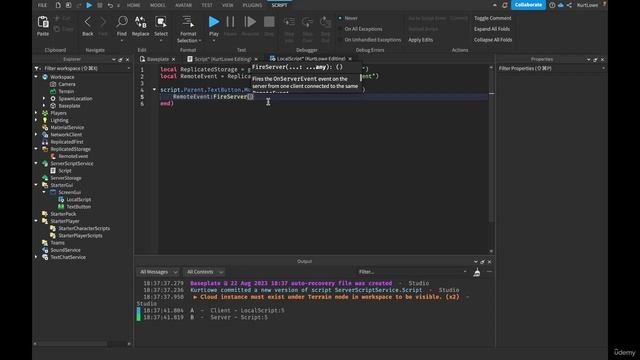
Task: Click the Resume test icon
Action: (x=250, y=22)
